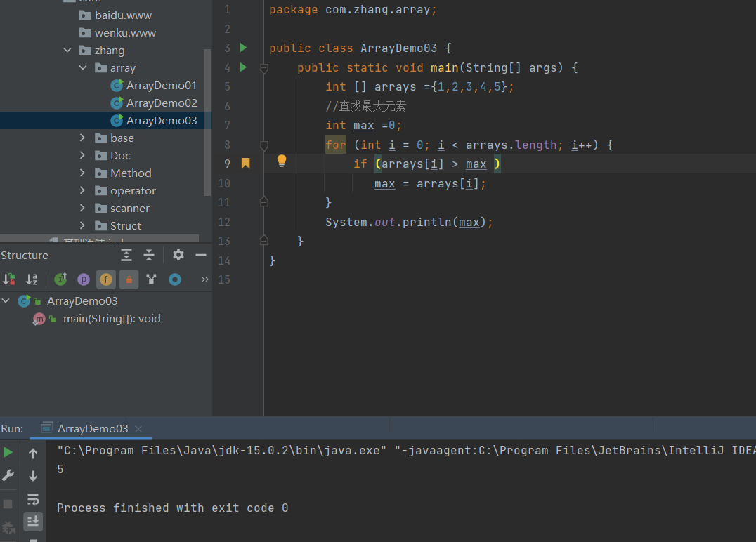Close the ArrayDemo03 run tab

(138, 429)
